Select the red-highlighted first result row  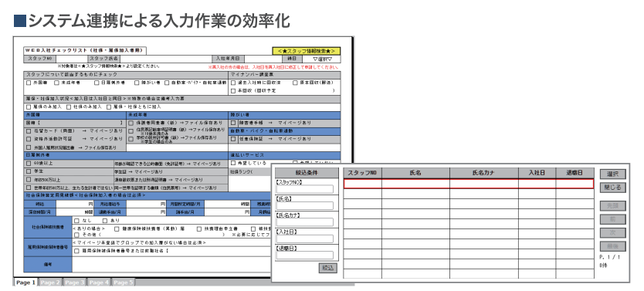coord(469,184)
